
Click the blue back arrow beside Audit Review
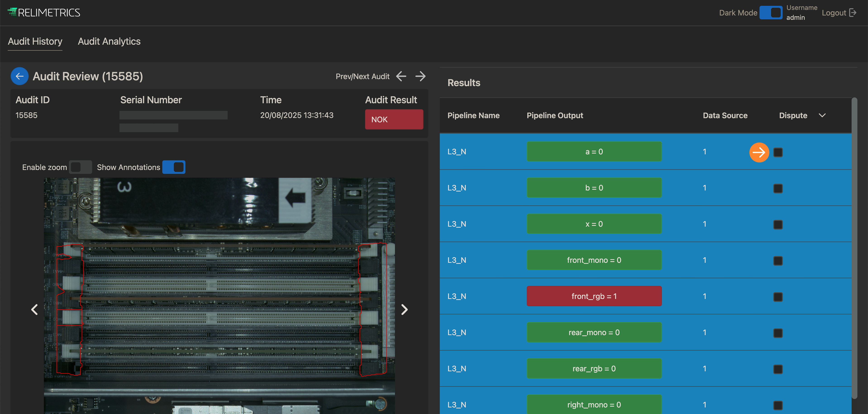(x=19, y=76)
